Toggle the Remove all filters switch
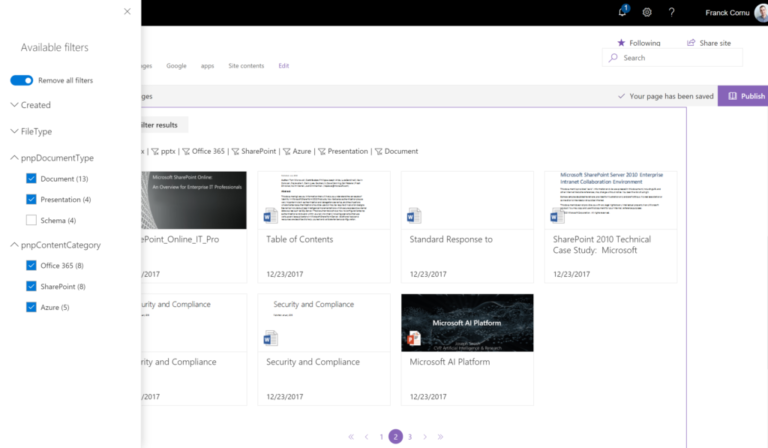 [22, 80]
